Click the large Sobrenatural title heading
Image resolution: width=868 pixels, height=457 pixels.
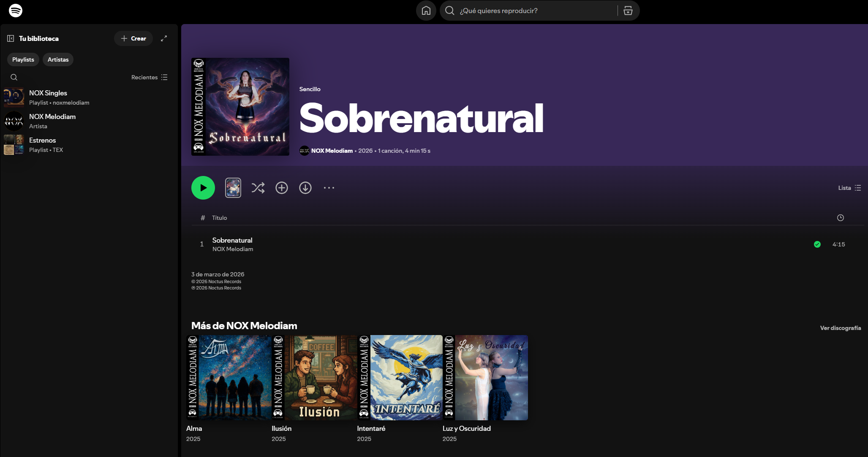[x=422, y=119]
